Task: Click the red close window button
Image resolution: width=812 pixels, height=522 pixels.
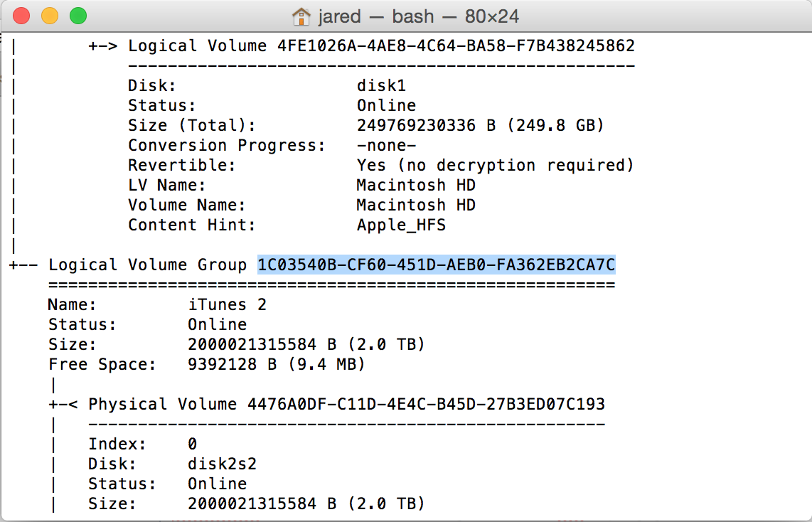Action: click(21, 16)
